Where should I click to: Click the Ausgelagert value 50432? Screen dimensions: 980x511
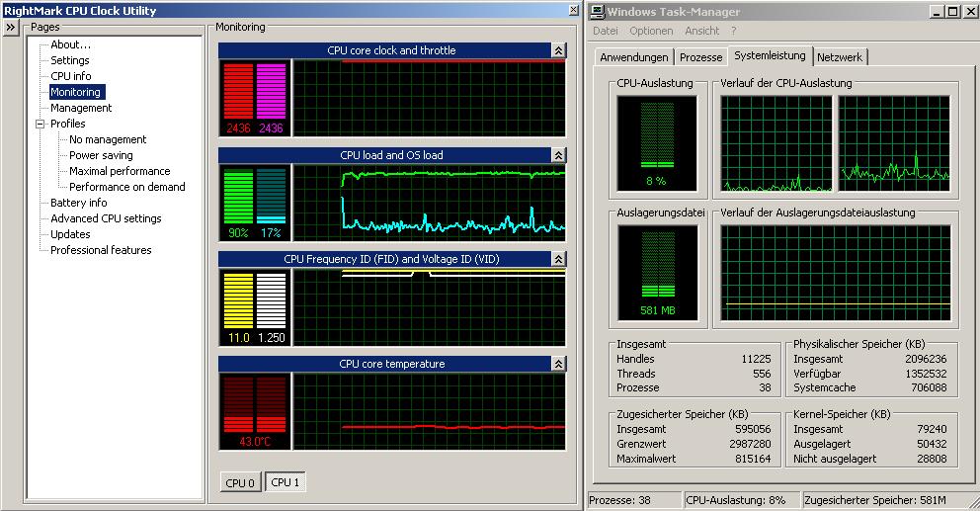click(x=932, y=444)
